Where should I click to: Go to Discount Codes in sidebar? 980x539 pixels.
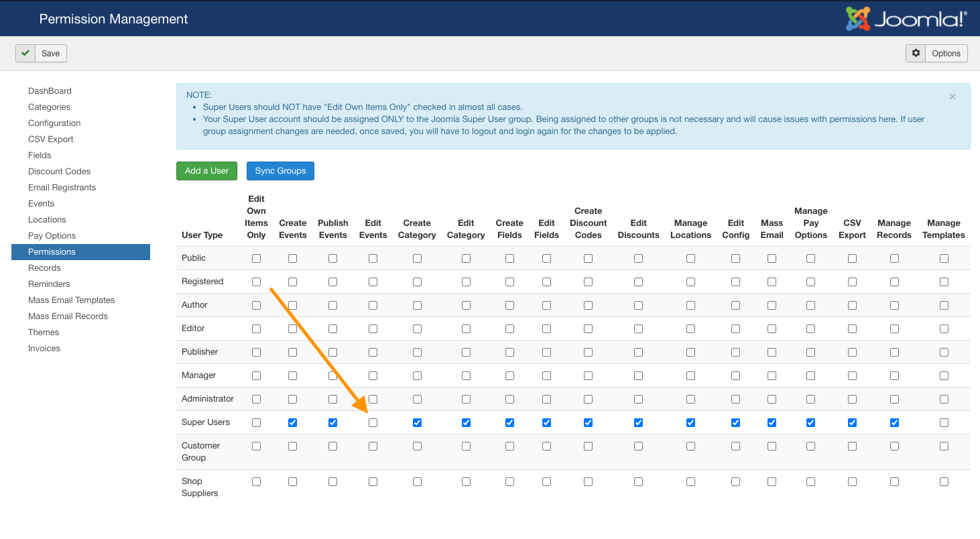tap(59, 172)
